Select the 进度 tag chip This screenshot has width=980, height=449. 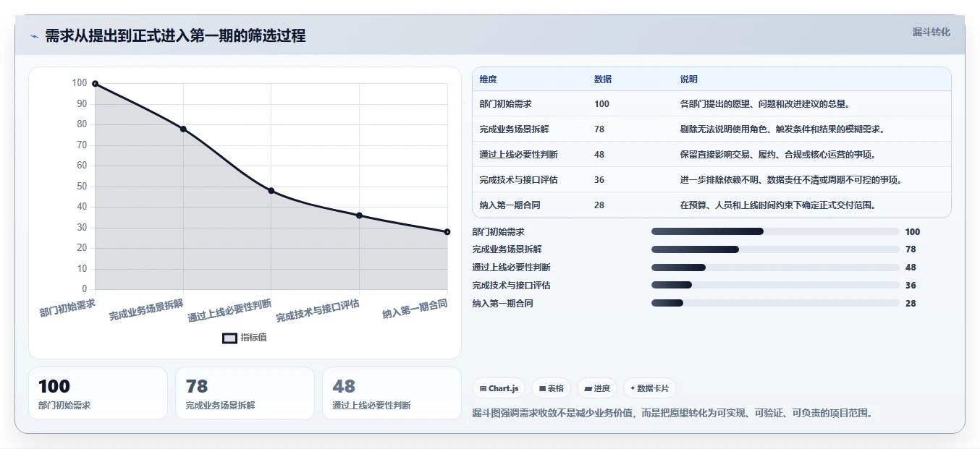(x=597, y=388)
